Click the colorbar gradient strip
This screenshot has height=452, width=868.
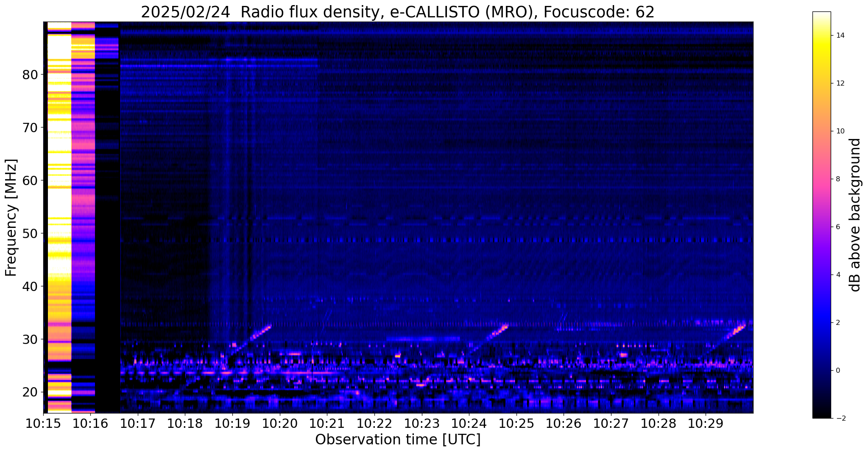[821, 215]
